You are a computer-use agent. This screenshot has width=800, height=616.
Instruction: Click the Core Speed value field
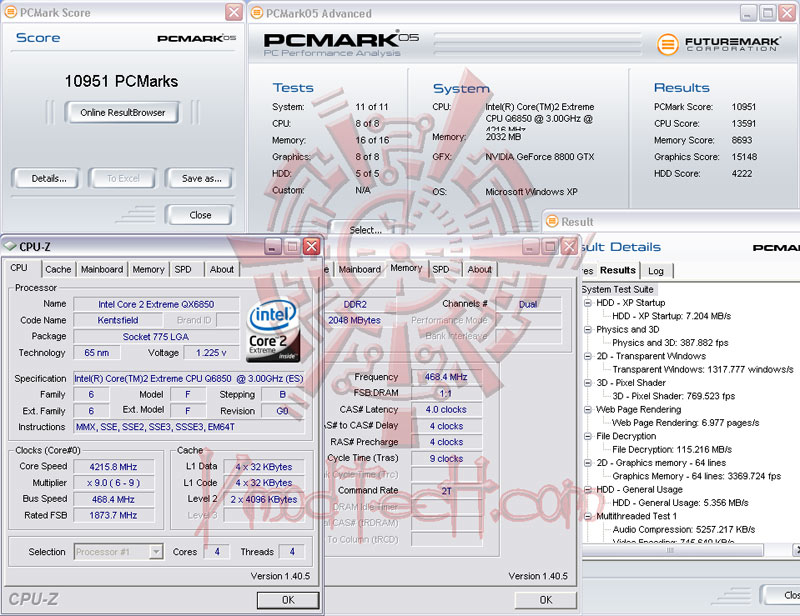click(113, 466)
